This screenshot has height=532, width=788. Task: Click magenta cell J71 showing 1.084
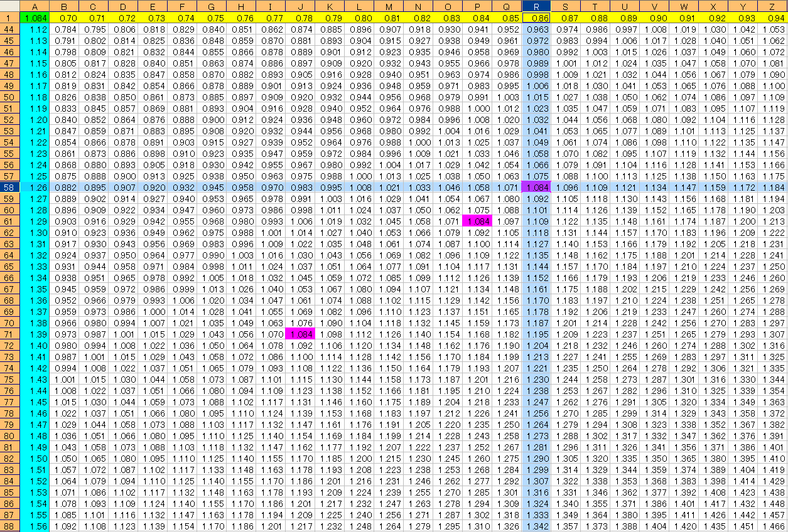(x=300, y=334)
